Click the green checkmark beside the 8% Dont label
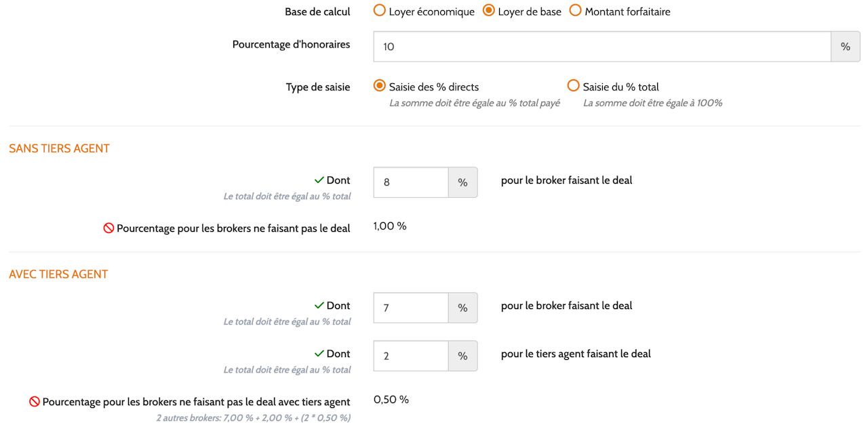Viewport: 868px width, 437px height. point(319,180)
